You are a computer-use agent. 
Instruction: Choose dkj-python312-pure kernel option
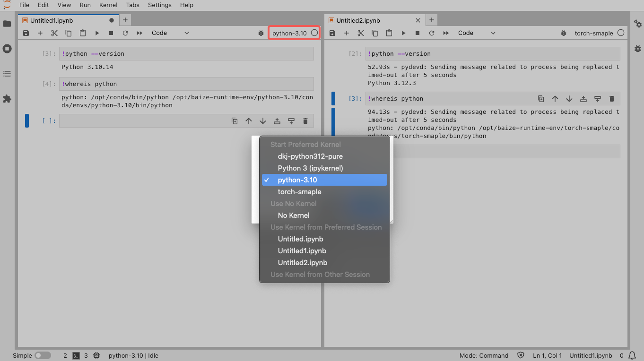pos(310,156)
